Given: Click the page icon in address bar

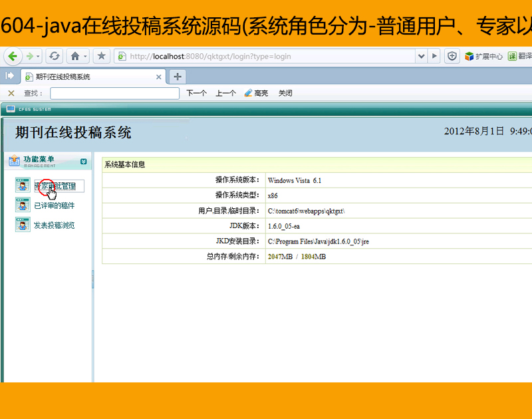Looking at the screenshot, I should (122, 57).
